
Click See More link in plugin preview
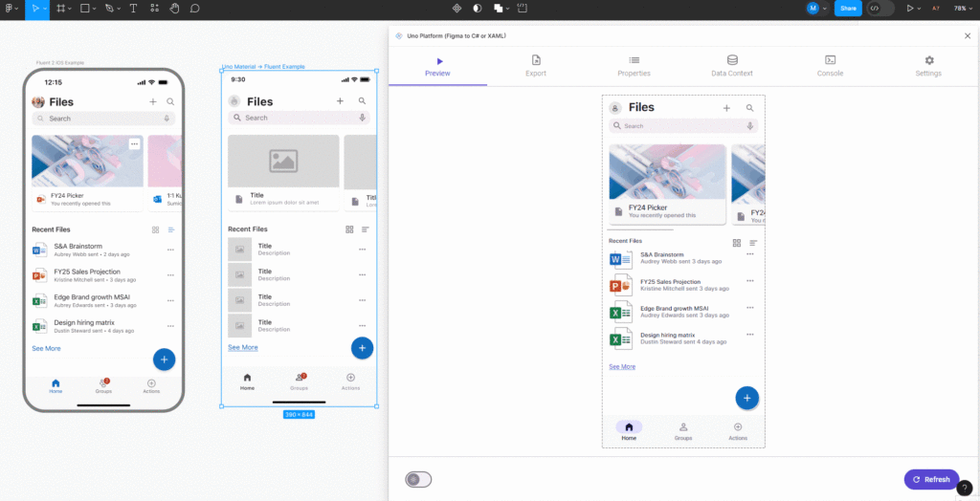622,366
